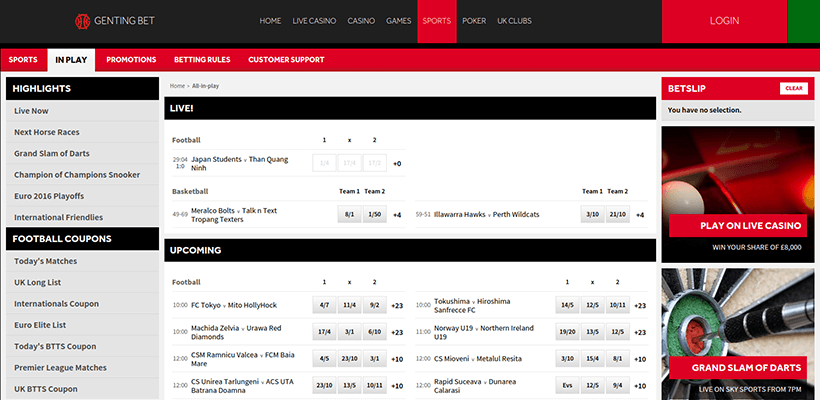Screen dimensions: 820x400
Task: Show +23 markets for FC Tokyo match
Action: click(397, 305)
